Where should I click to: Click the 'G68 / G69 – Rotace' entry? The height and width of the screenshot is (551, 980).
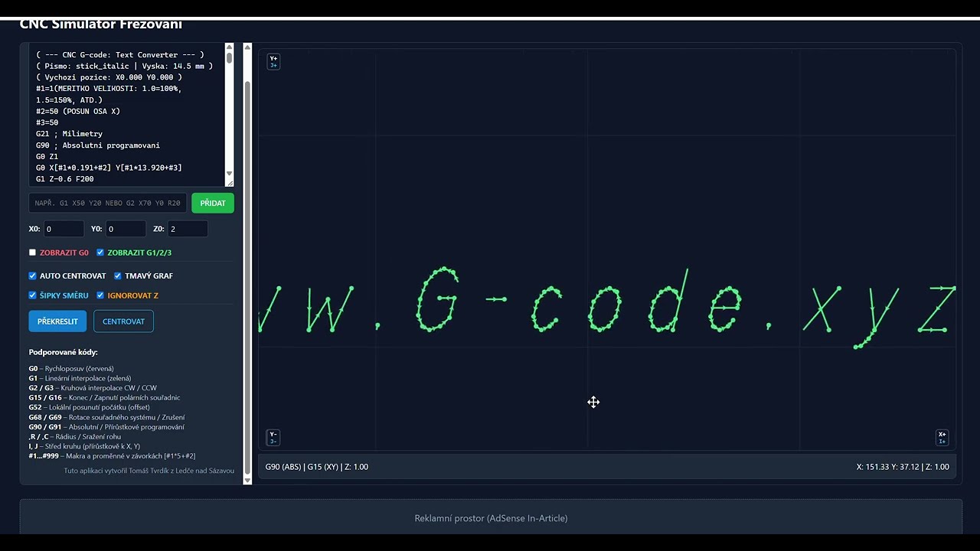click(106, 417)
